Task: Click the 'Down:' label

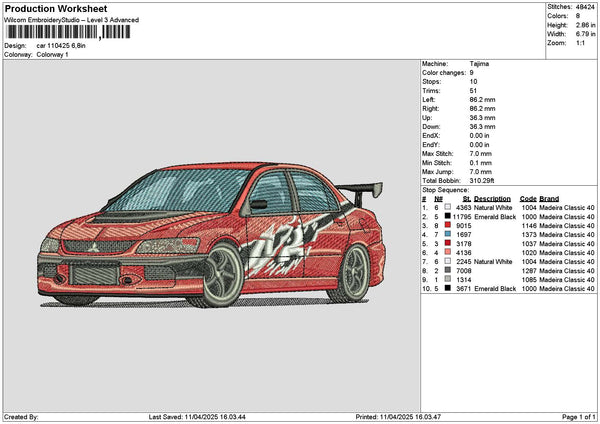Action: click(x=431, y=127)
